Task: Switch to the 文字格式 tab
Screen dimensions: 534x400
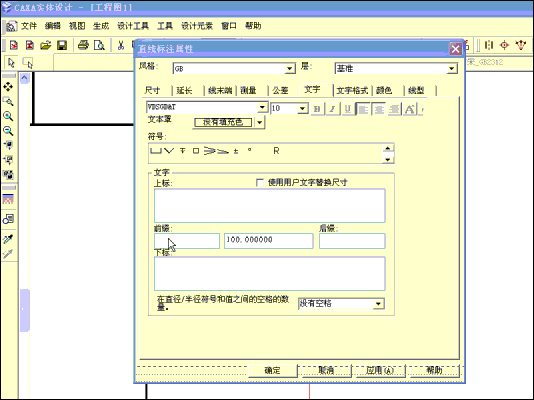Action: [x=352, y=90]
